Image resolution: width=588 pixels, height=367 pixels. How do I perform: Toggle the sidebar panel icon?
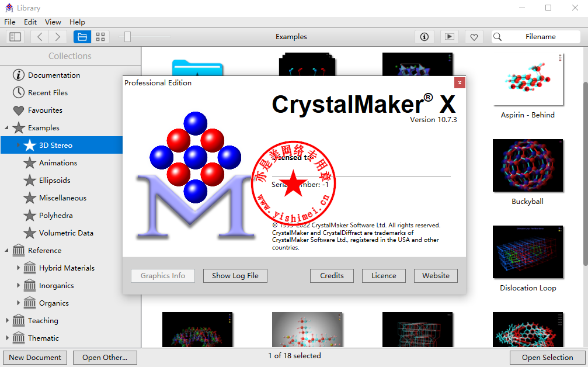click(x=15, y=37)
